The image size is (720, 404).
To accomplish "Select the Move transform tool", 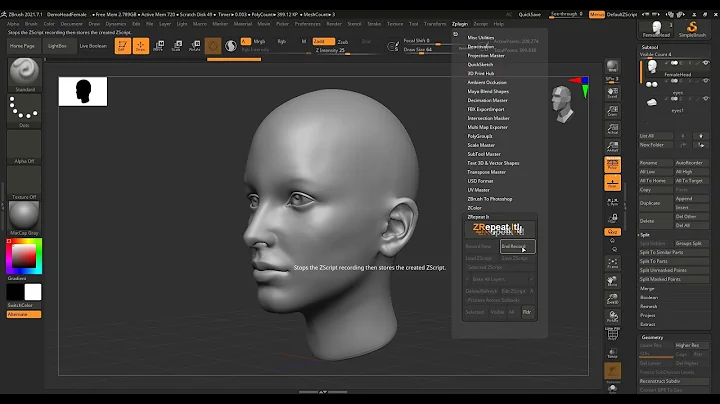I will (159, 46).
